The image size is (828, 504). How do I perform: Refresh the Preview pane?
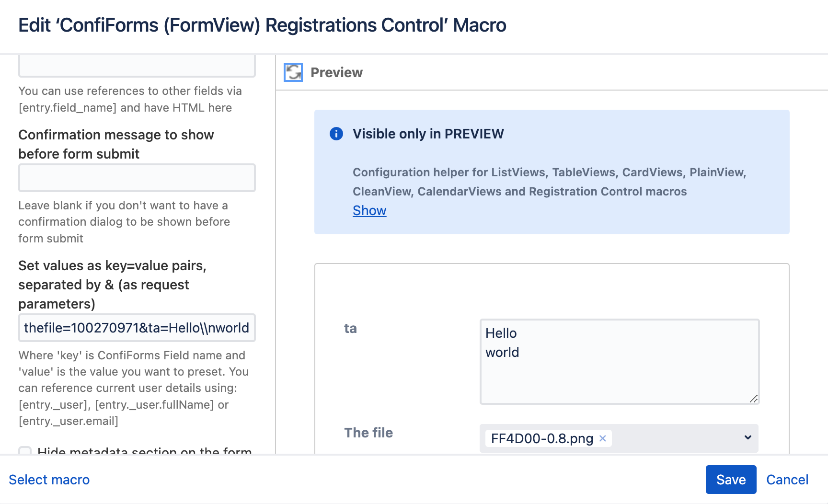point(293,72)
